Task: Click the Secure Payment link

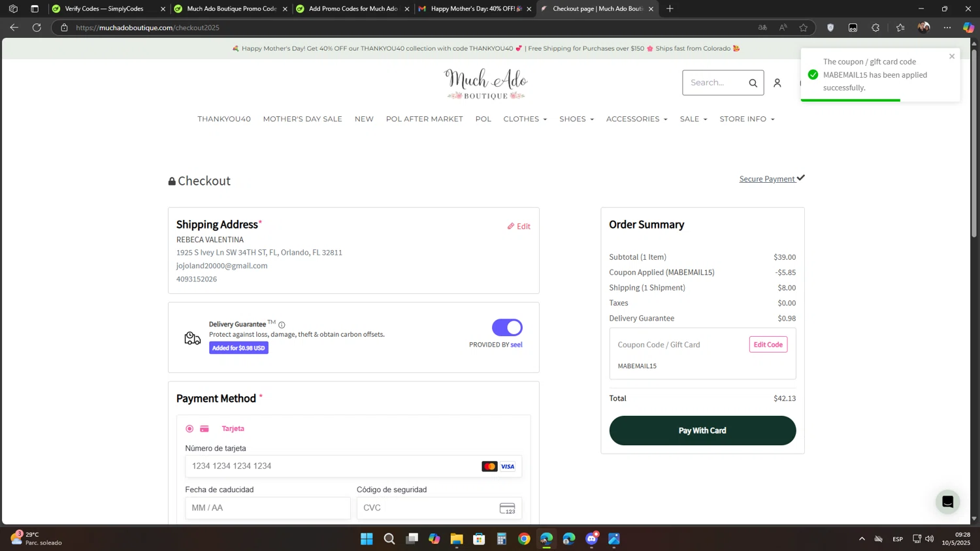Action: pos(772,178)
